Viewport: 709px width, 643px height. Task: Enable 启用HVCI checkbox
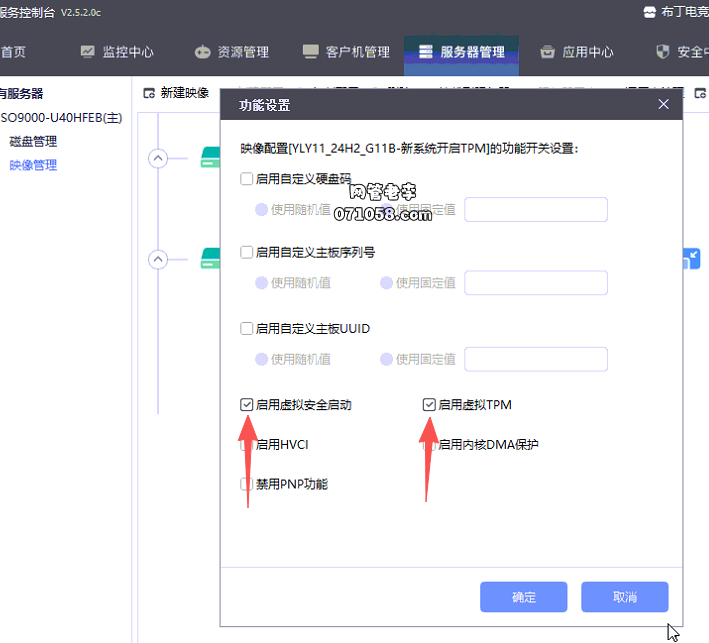[246, 444]
